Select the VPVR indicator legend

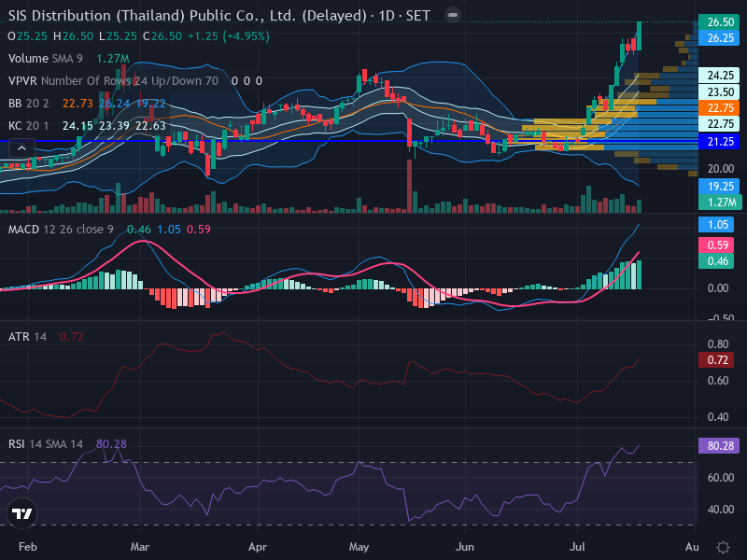click(x=113, y=81)
